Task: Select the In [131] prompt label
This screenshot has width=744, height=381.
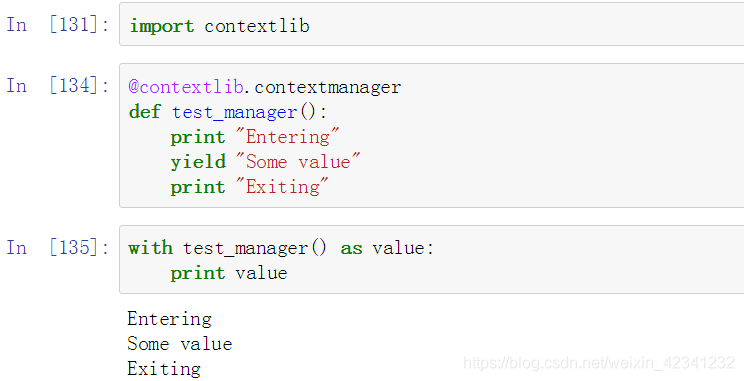Action: click(x=58, y=24)
